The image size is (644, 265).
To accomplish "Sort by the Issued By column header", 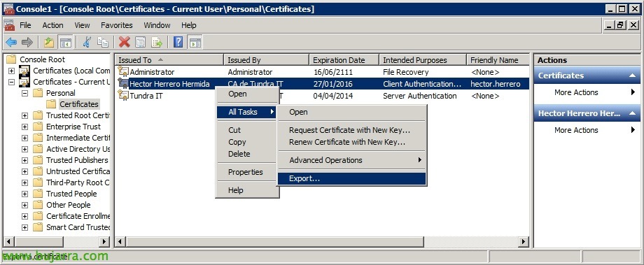I will click(x=267, y=60).
